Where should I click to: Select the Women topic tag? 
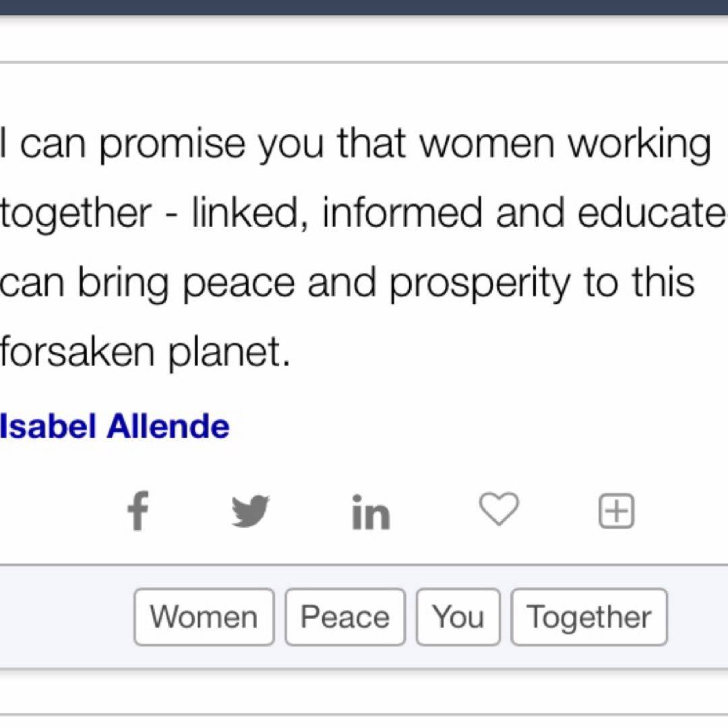[x=204, y=617]
